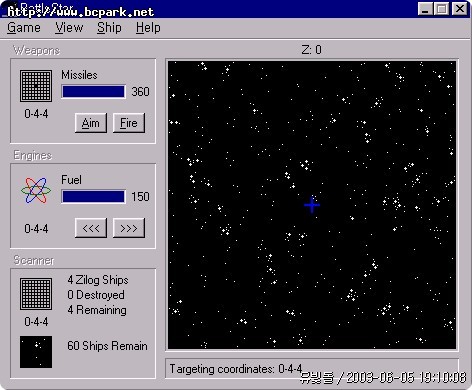
Task: Click the blue crosshair in starfield
Action: tap(312, 205)
